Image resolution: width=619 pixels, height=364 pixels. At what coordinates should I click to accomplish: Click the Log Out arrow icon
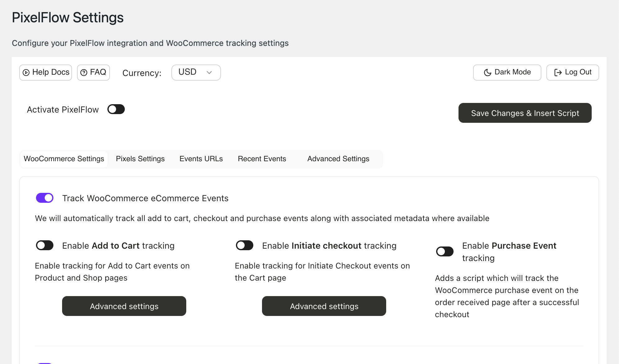tap(558, 73)
